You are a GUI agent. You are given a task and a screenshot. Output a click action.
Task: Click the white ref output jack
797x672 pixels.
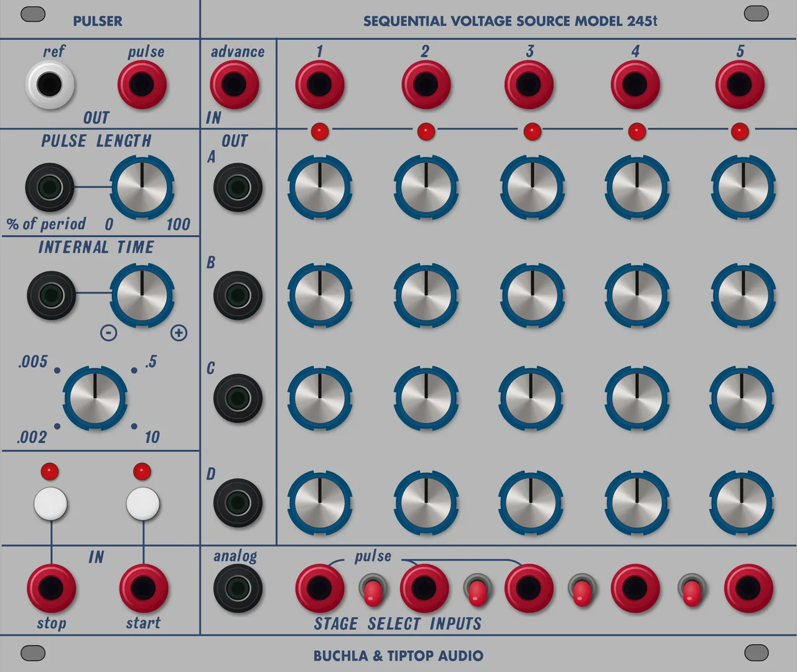(50, 85)
